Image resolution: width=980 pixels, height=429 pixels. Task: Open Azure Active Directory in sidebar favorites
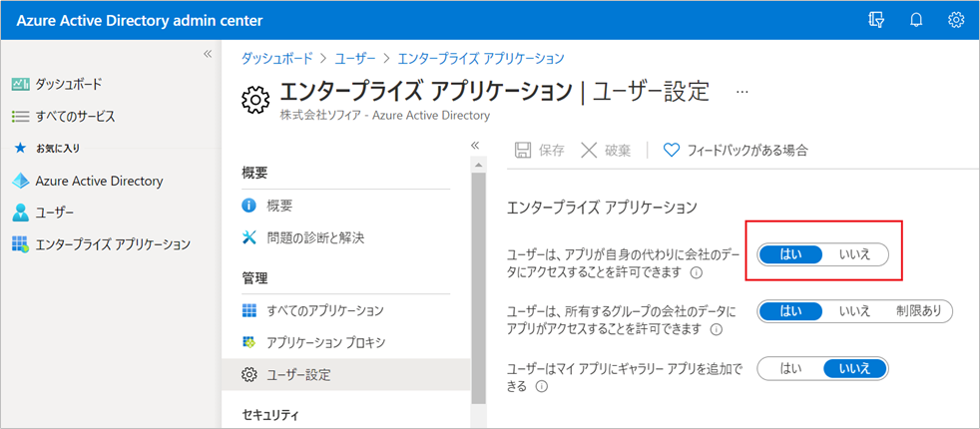[x=99, y=182]
